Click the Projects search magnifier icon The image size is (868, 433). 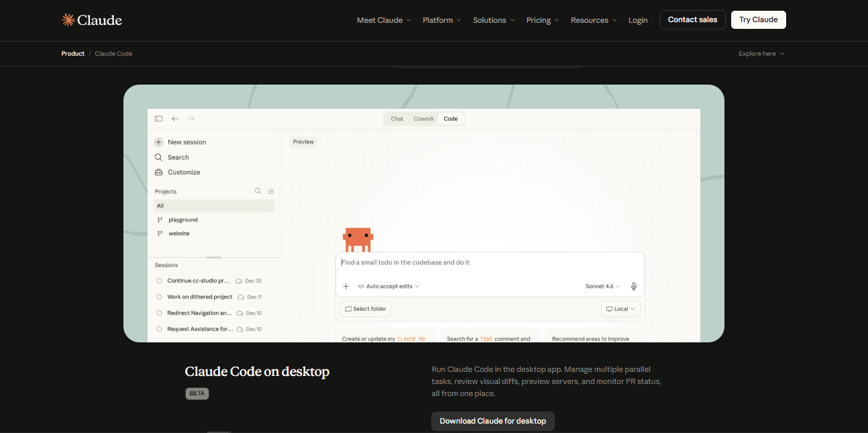coord(258,191)
